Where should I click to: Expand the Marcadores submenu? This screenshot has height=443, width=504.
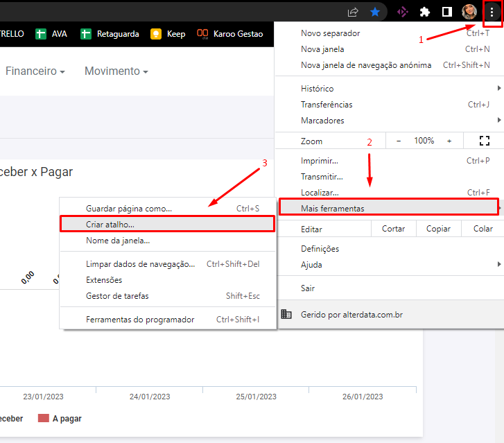(x=389, y=120)
